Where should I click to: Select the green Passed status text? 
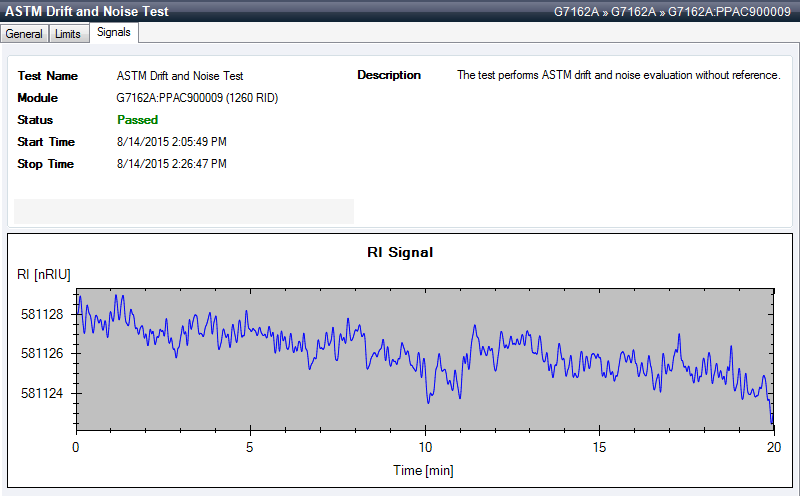tap(137, 120)
